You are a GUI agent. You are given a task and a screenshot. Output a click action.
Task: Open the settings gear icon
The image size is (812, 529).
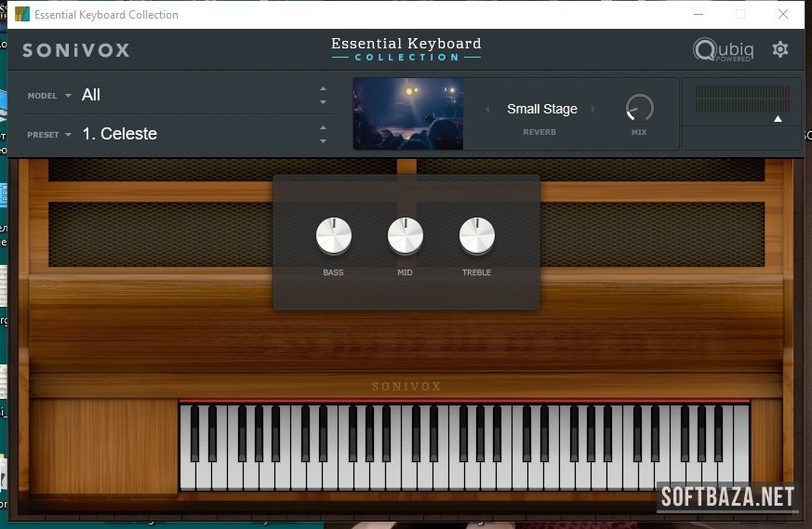point(780,49)
